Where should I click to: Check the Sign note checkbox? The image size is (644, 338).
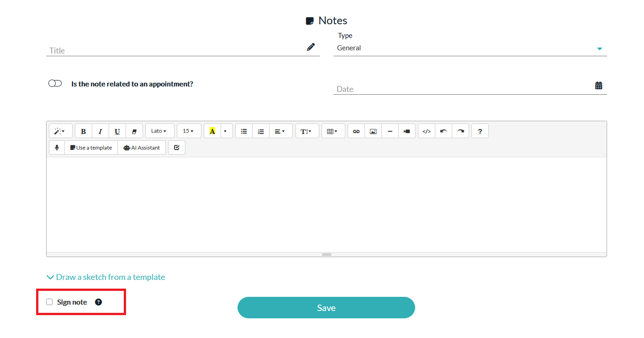[49, 302]
